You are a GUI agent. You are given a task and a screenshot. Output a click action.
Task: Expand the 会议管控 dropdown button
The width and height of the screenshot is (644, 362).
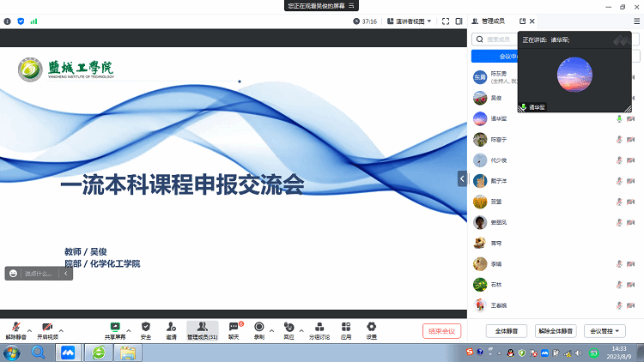pos(605,331)
